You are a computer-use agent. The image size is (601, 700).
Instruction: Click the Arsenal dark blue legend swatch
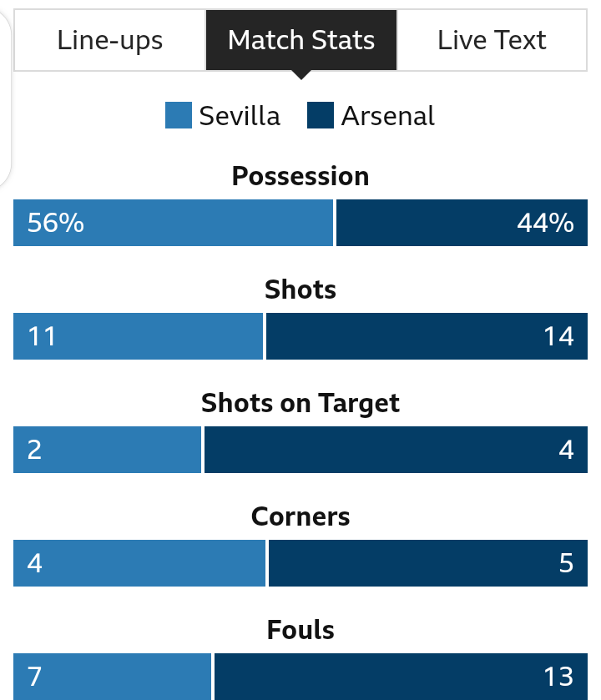[321, 115]
